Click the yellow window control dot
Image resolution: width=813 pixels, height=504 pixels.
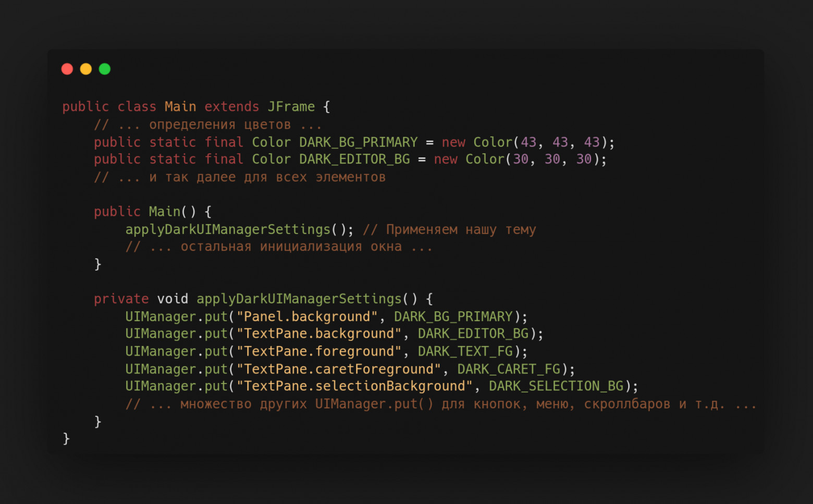tap(86, 68)
